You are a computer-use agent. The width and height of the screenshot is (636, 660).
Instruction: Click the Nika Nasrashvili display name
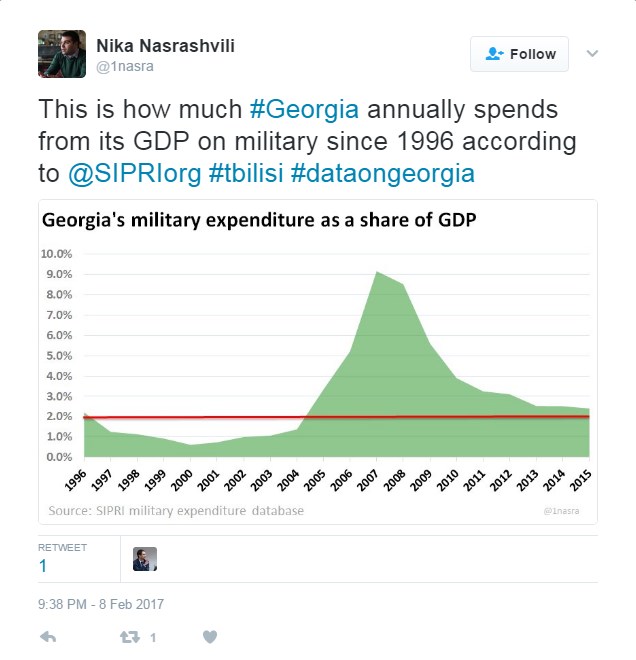[x=165, y=44]
